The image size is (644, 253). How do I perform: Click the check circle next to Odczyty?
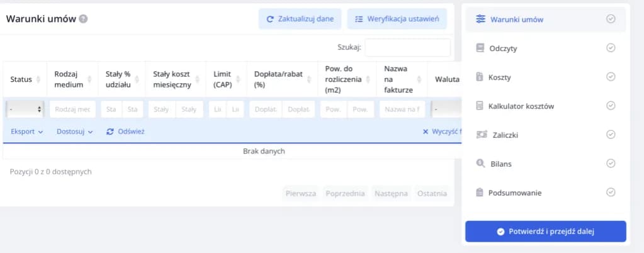pyautogui.click(x=611, y=48)
